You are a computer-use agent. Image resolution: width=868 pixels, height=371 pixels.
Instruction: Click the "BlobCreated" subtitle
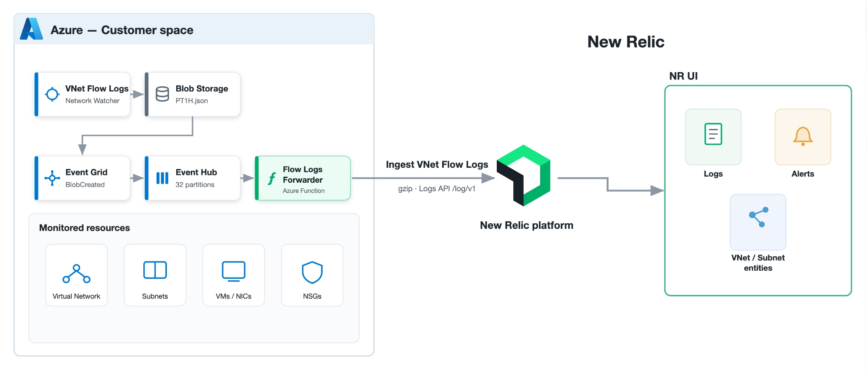85,184
